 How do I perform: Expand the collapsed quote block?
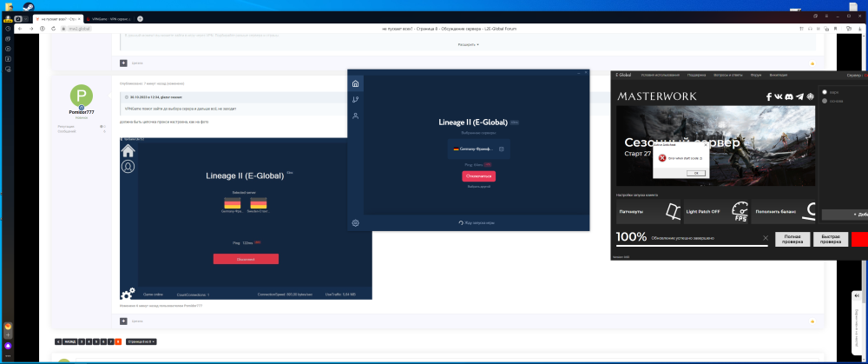(468, 45)
